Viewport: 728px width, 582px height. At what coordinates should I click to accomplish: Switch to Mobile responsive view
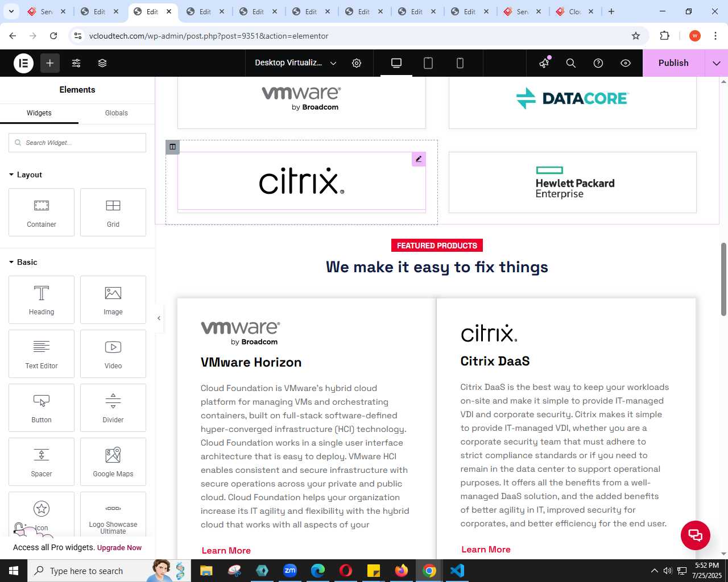tap(460, 63)
